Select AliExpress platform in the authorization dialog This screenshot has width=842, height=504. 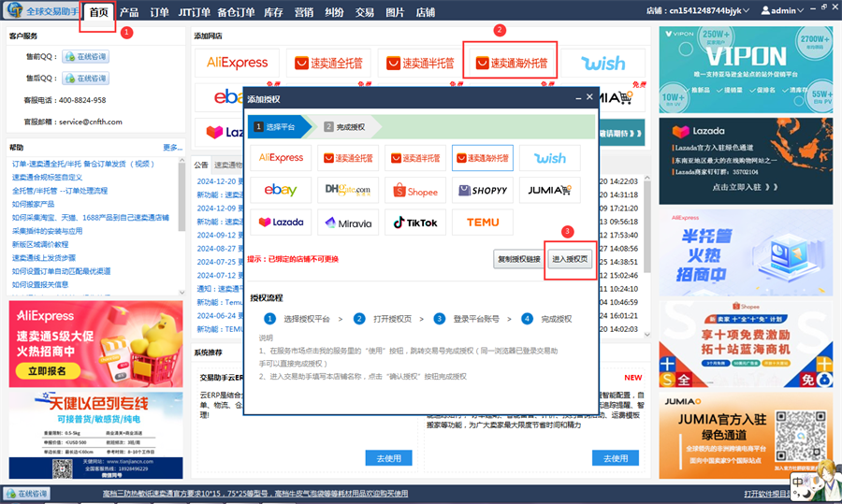click(281, 158)
